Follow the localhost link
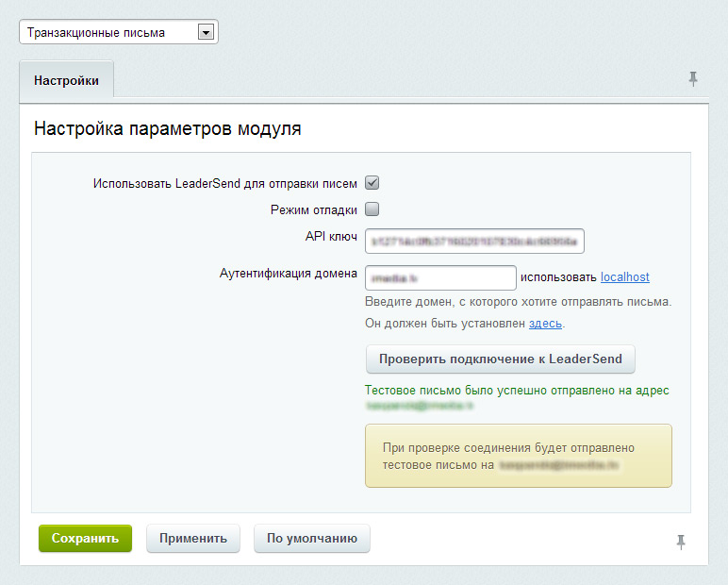Image resolution: width=728 pixels, height=585 pixels. 625,277
